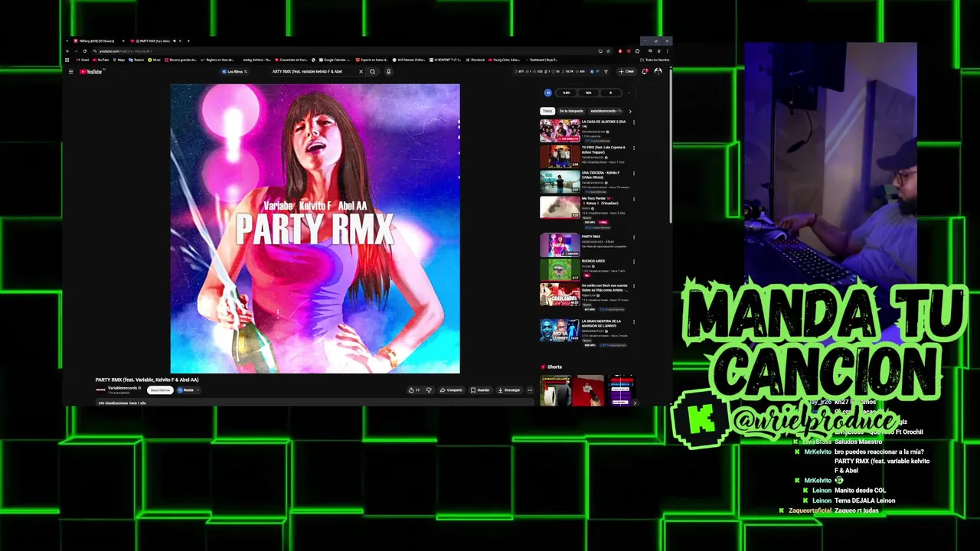Open options menu for TO FRIO video
Image resolution: width=980 pixels, height=551 pixels.
tap(633, 148)
